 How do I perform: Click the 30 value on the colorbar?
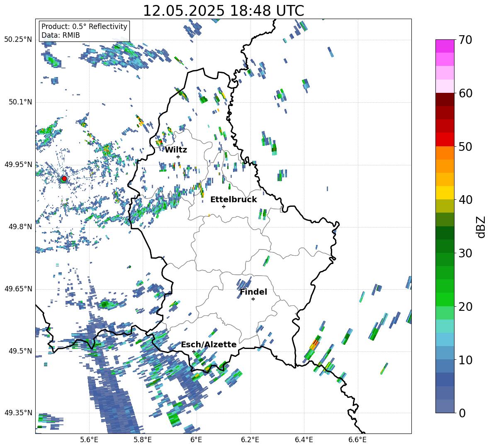(x=465, y=253)
